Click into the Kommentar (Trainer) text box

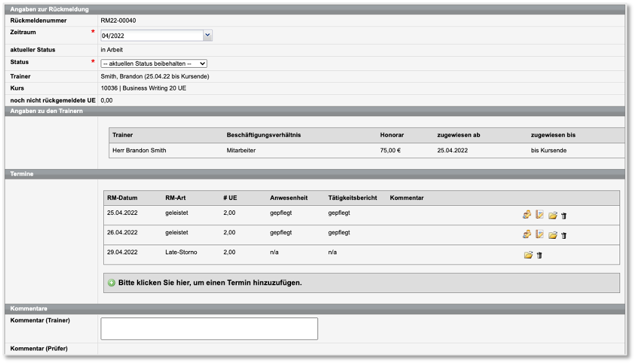(x=209, y=329)
